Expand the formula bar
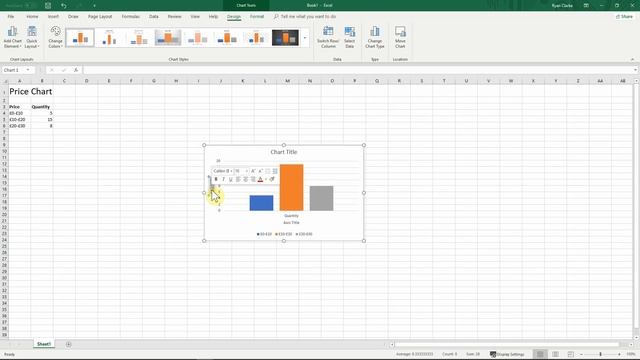 coord(635,70)
